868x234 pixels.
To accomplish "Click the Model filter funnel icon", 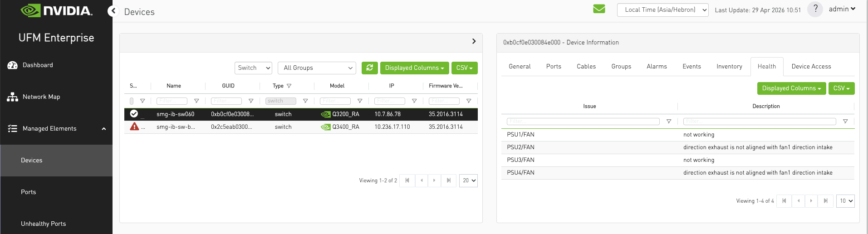I will click(x=360, y=101).
